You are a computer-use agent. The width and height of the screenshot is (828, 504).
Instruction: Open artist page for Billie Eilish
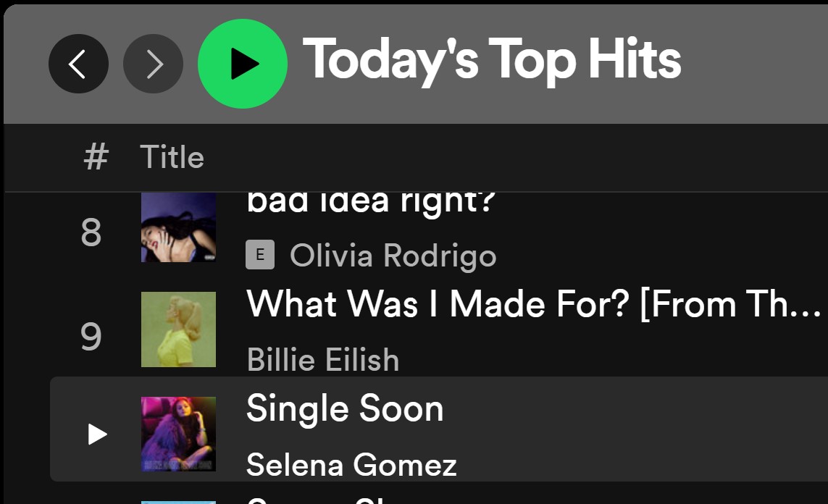tap(323, 360)
